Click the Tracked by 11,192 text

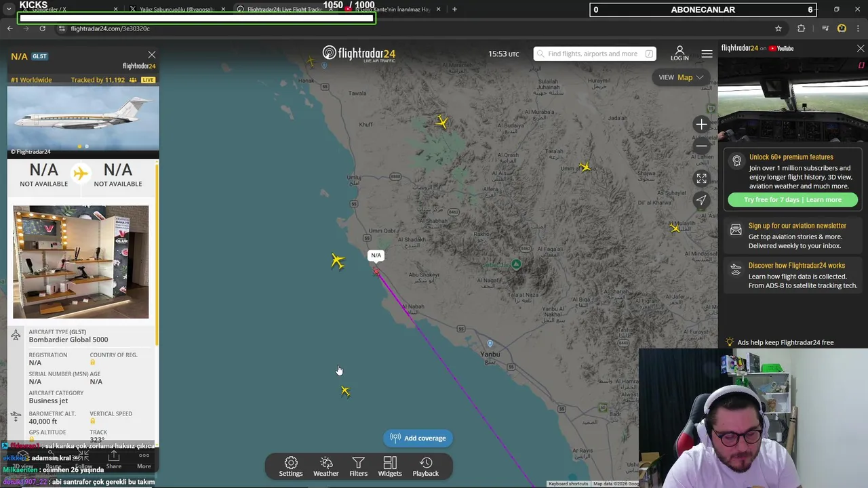pyautogui.click(x=98, y=80)
